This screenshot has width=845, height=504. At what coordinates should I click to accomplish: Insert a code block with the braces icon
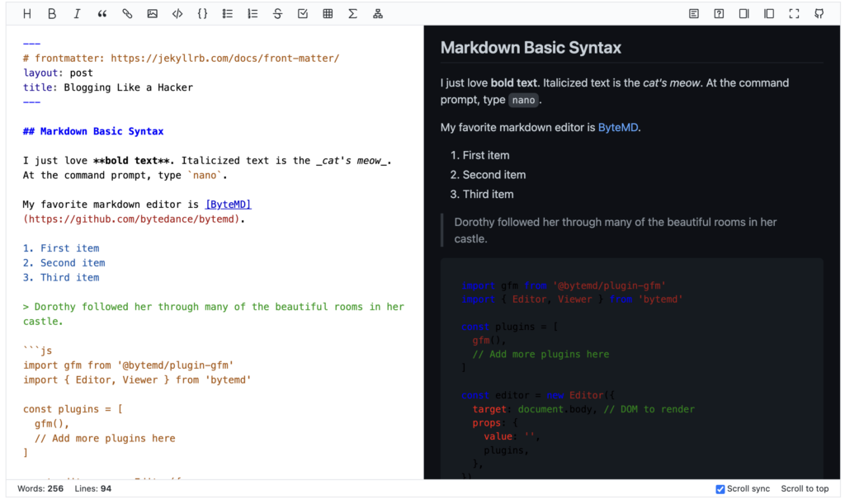click(202, 14)
